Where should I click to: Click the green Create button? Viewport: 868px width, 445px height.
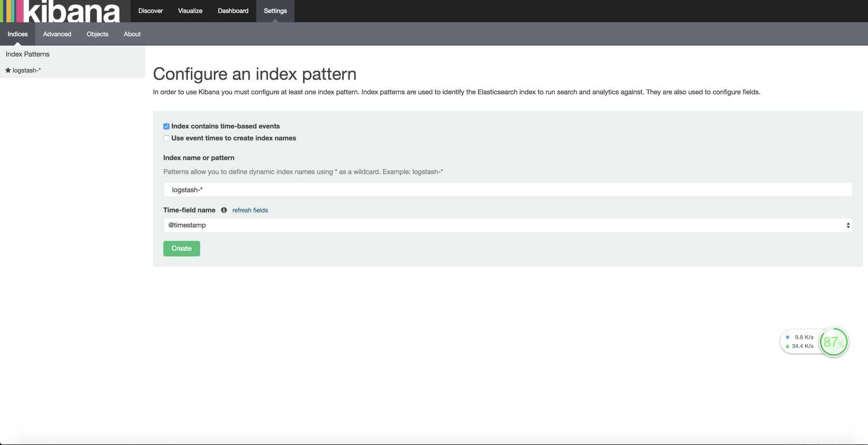pyautogui.click(x=181, y=249)
